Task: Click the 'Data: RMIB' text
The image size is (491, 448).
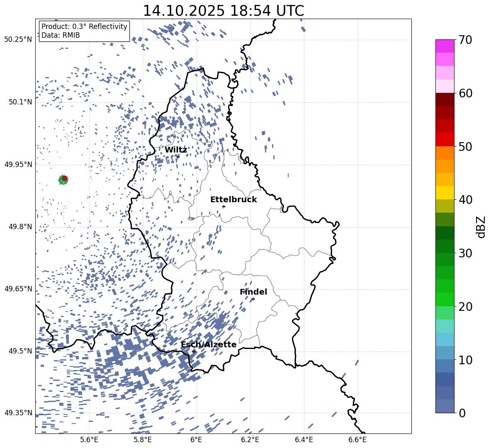Action: pyautogui.click(x=61, y=35)
